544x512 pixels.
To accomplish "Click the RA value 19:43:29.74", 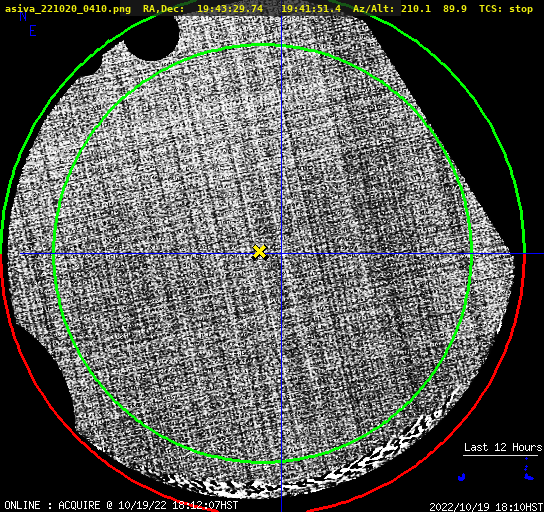I will pos(230,9).
